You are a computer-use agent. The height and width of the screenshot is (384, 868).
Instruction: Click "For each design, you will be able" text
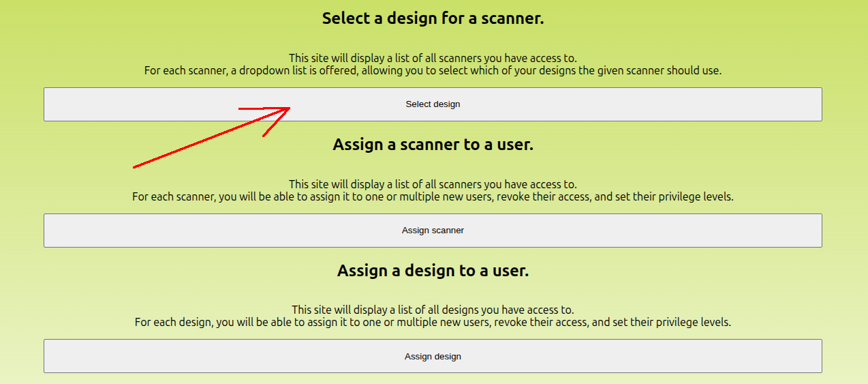pos(433,322)
